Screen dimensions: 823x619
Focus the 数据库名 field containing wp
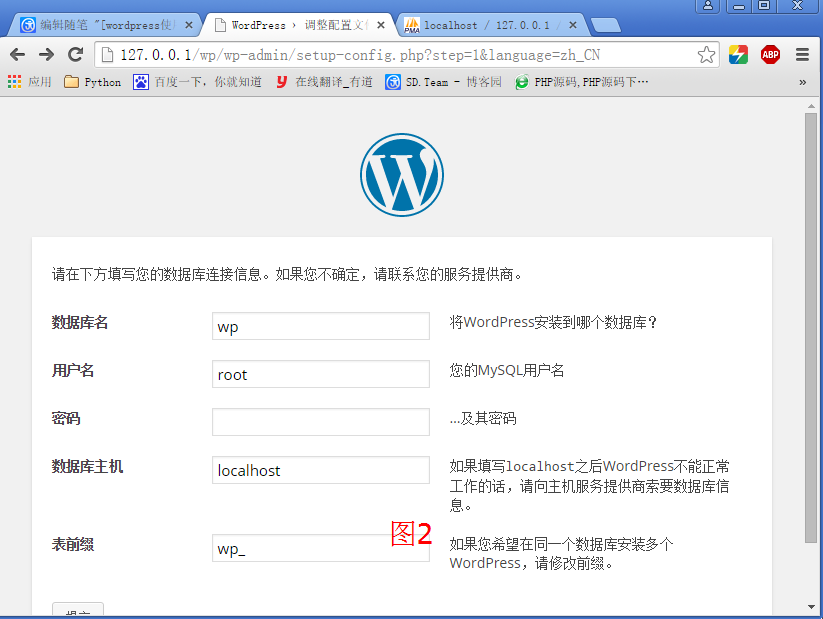[x=321, y=326]
